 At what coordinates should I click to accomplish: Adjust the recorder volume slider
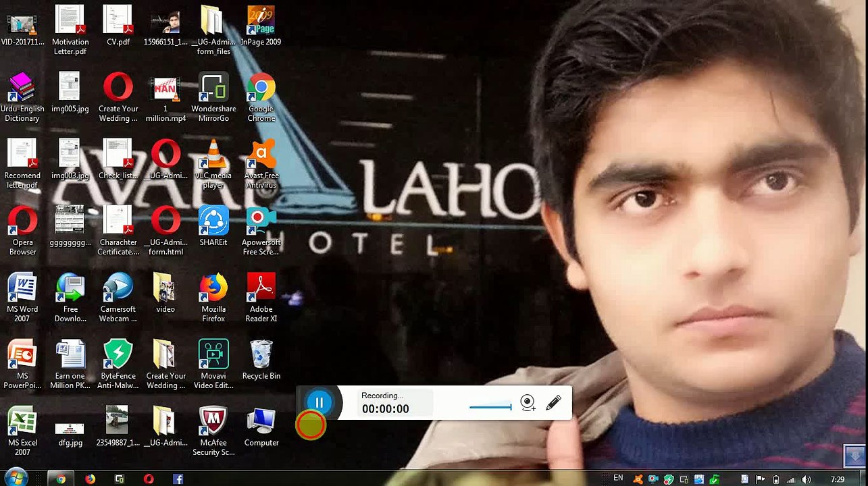[x=490, y=406]
